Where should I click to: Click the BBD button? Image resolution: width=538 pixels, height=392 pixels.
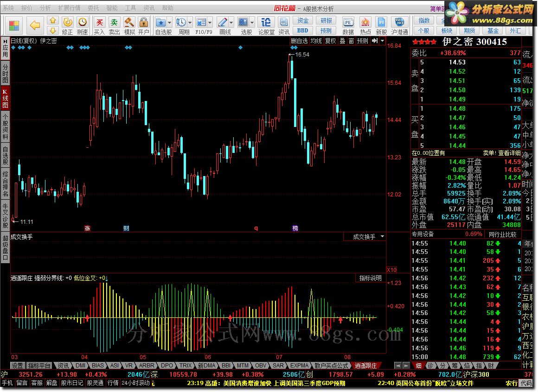point(302,31)
